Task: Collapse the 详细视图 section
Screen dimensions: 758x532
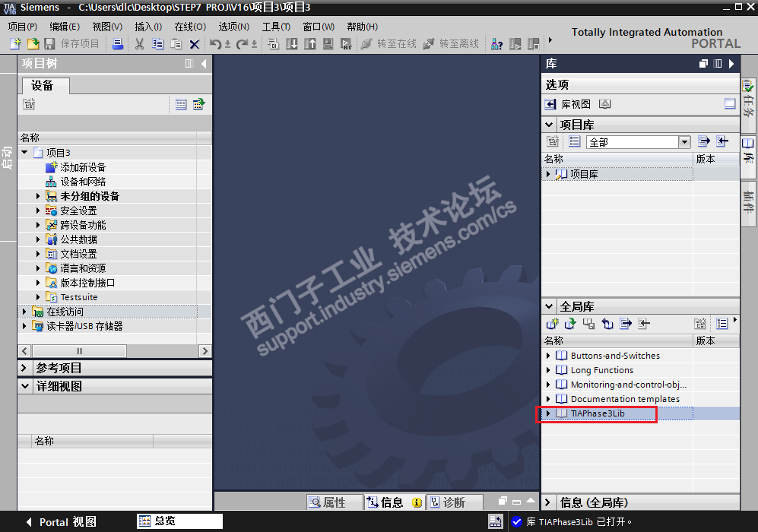Action: pos(25,386)
